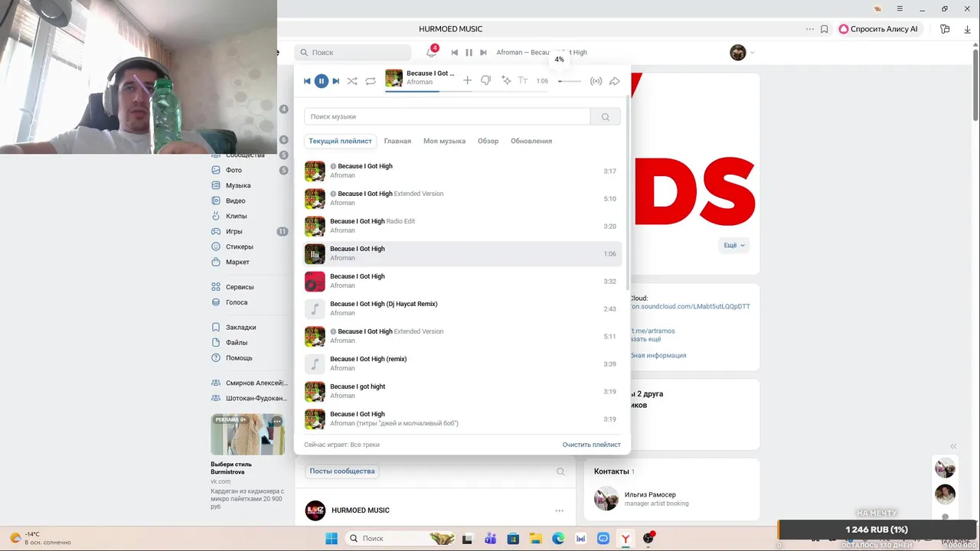
Task: Click the browser bookmark icon
Action: coord(824,29)
